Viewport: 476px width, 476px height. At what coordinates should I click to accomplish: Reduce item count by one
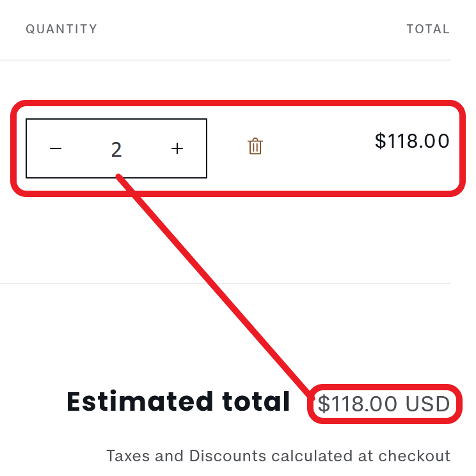pos(56,149)
